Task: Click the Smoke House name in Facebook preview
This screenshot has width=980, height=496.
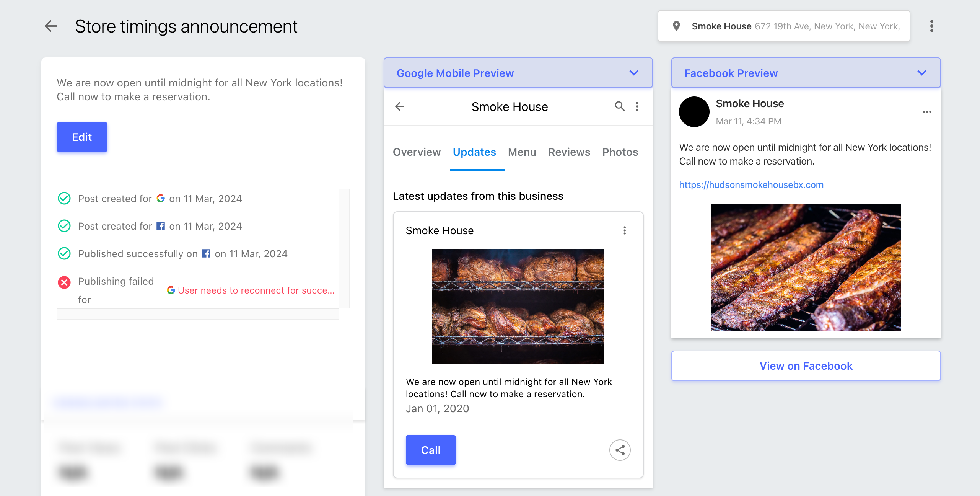Action: coord(750,103)
